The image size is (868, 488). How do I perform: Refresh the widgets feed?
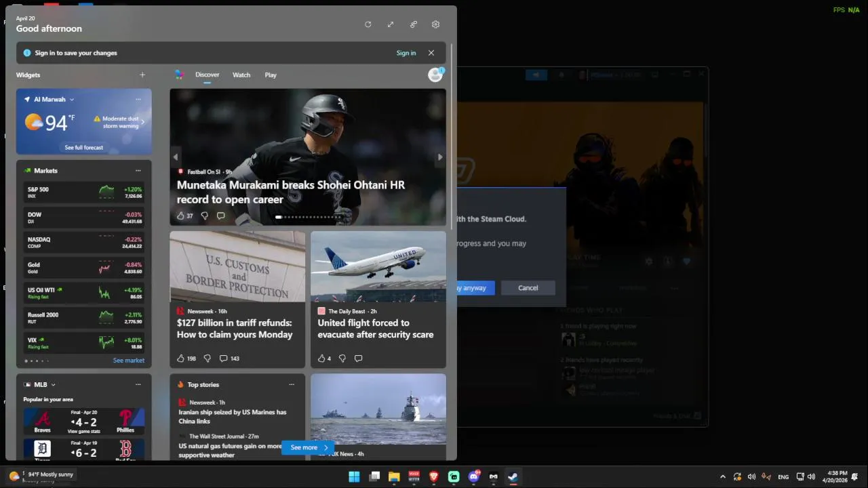[x=368, y=24]
